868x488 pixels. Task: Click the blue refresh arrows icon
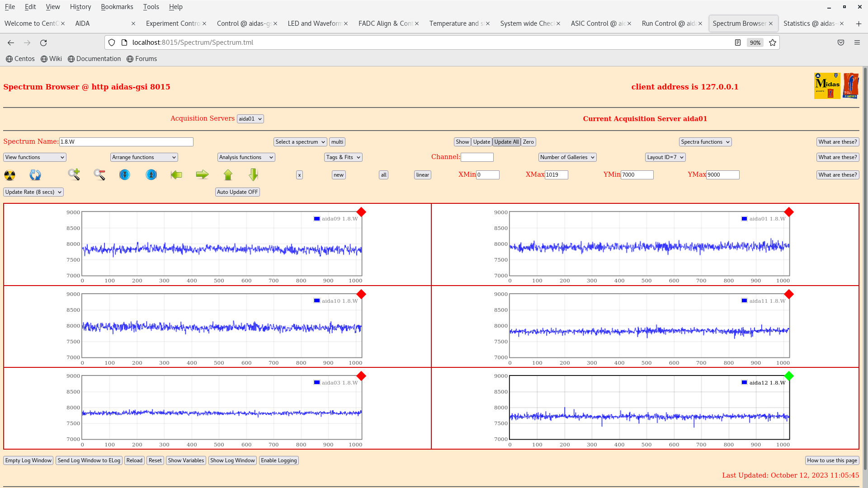pyautogui.click(x=35, y=175)
